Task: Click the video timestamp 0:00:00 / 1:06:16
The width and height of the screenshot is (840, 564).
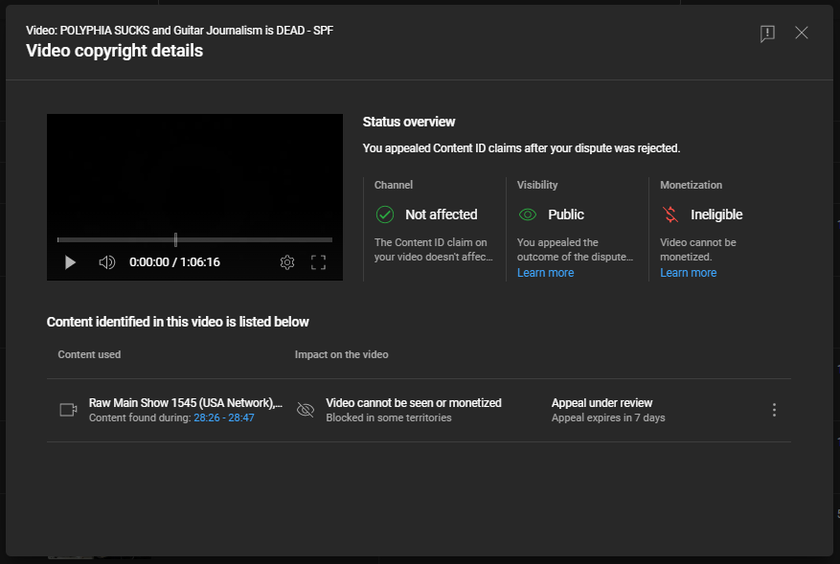Action: (175, 262)
